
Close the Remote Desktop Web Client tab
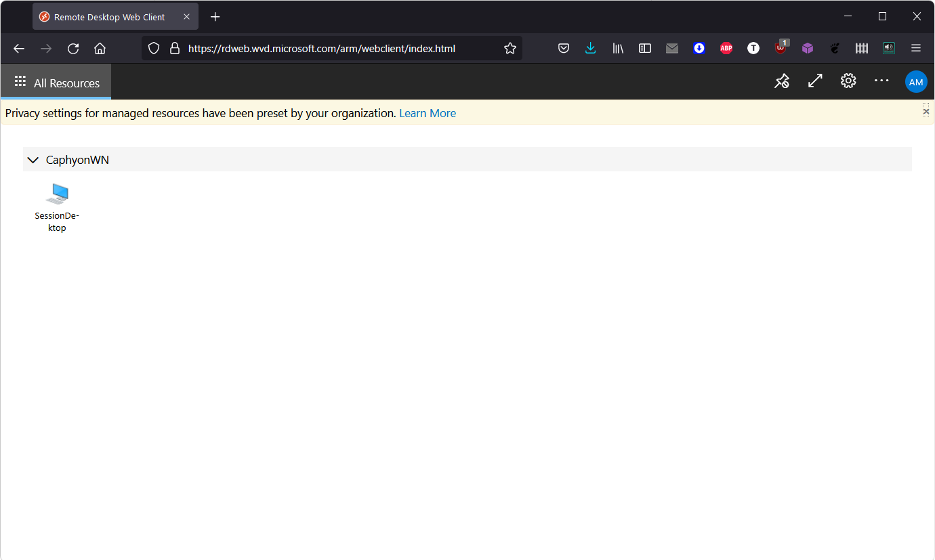tap(186, 17)
